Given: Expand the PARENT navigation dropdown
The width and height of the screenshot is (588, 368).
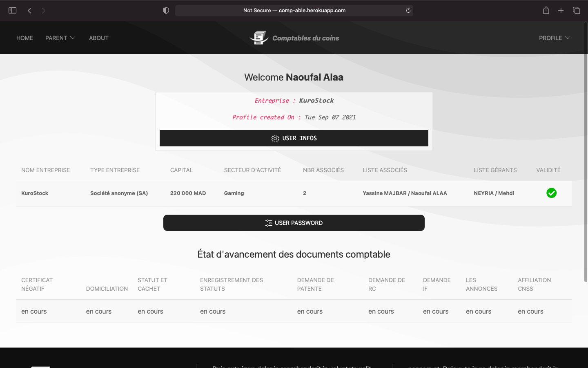Looking at the screenshot, I should (60, 38).
